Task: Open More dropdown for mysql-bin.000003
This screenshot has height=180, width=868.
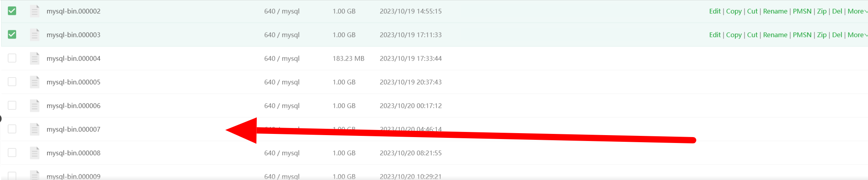Action: click(x=857, y=35)
